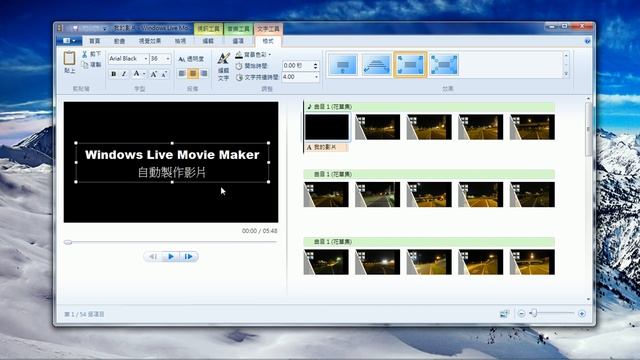Align text right
The width and height of the screenshot is (640, 360).
tap(204, 73)
